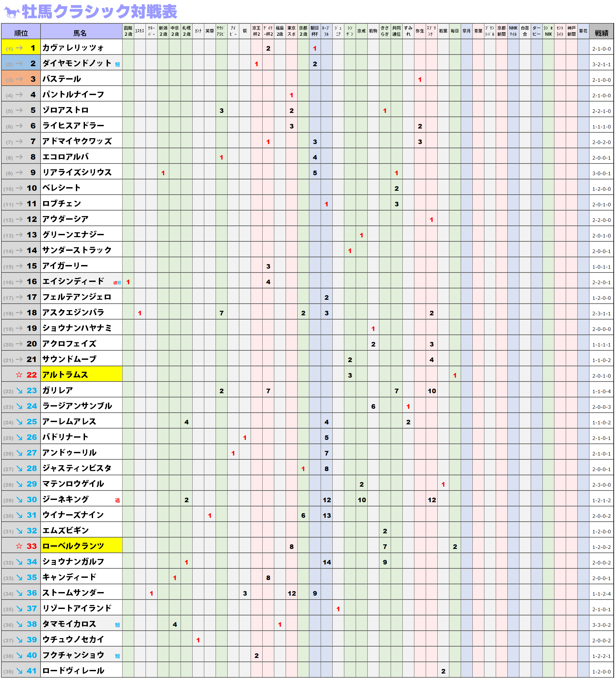Image resolution: width=616 pixels, height=679 pixels.
Task: Click the 順位 column header
Action: 21,31
